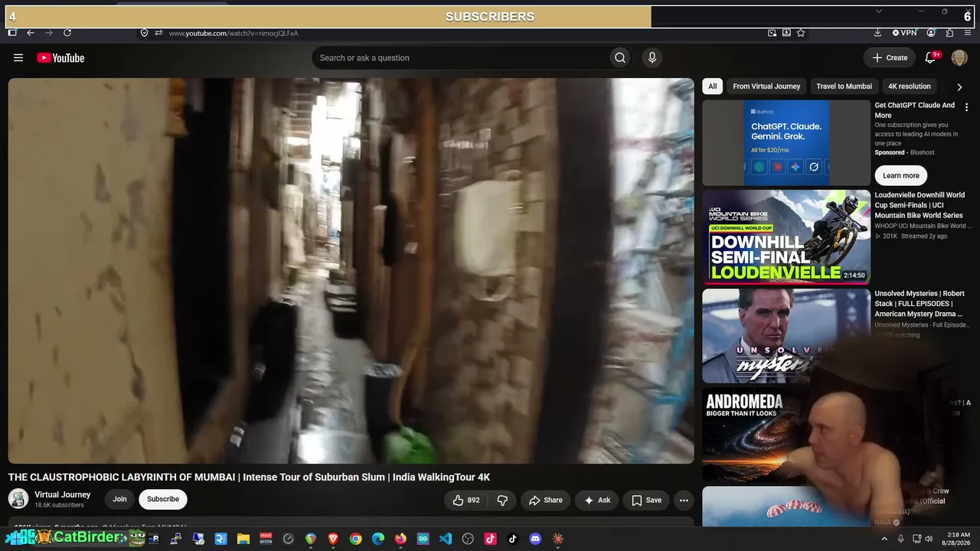Bookmark this page with the star icon
Image resolution: width=980 pixels, height=551 pixels.
pyautogui.click(x=801, y=33)
